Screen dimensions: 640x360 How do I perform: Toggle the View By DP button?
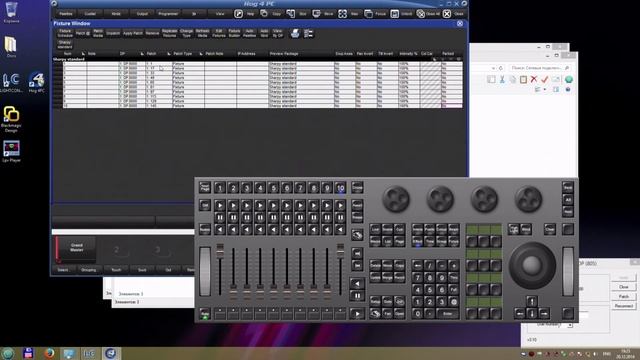coord(278,33)
